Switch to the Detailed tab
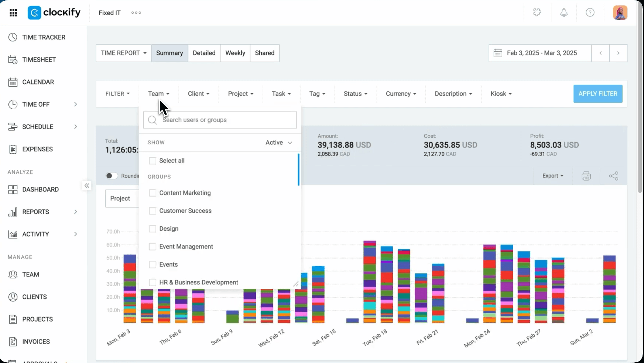 coord(204,53)
